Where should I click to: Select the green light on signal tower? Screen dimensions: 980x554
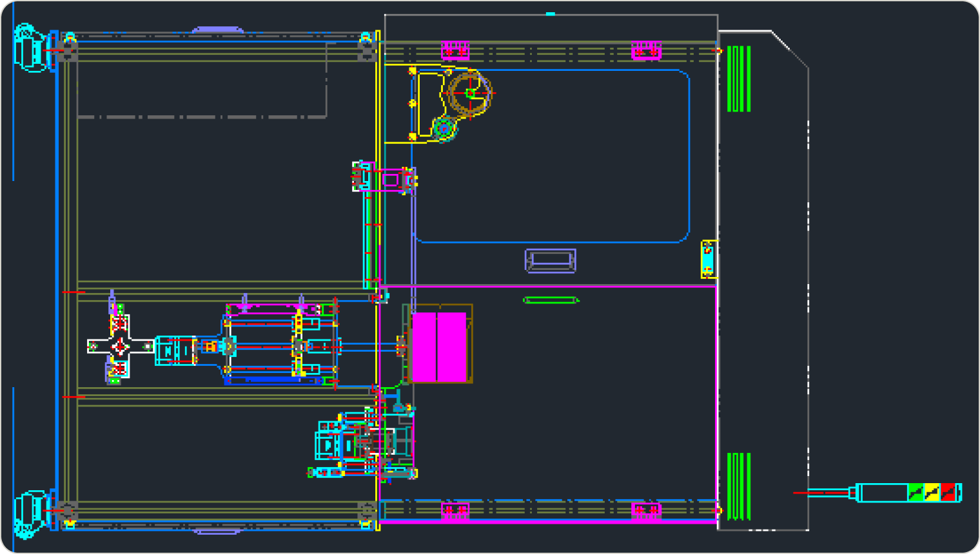916,493
